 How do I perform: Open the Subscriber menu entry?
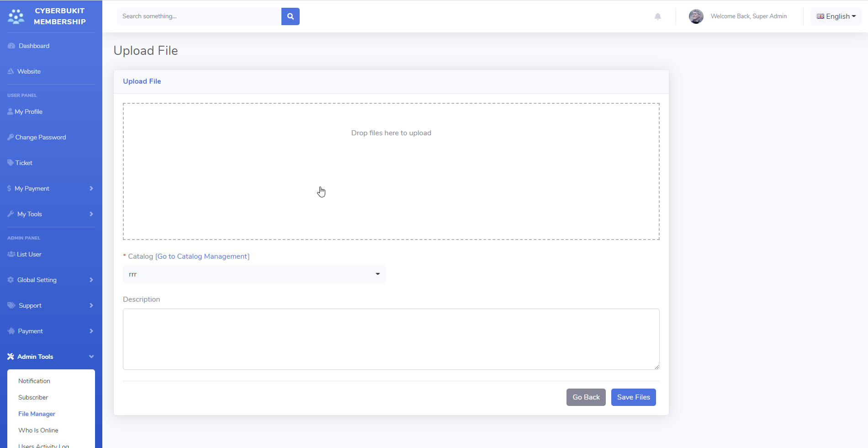point(33,397)
